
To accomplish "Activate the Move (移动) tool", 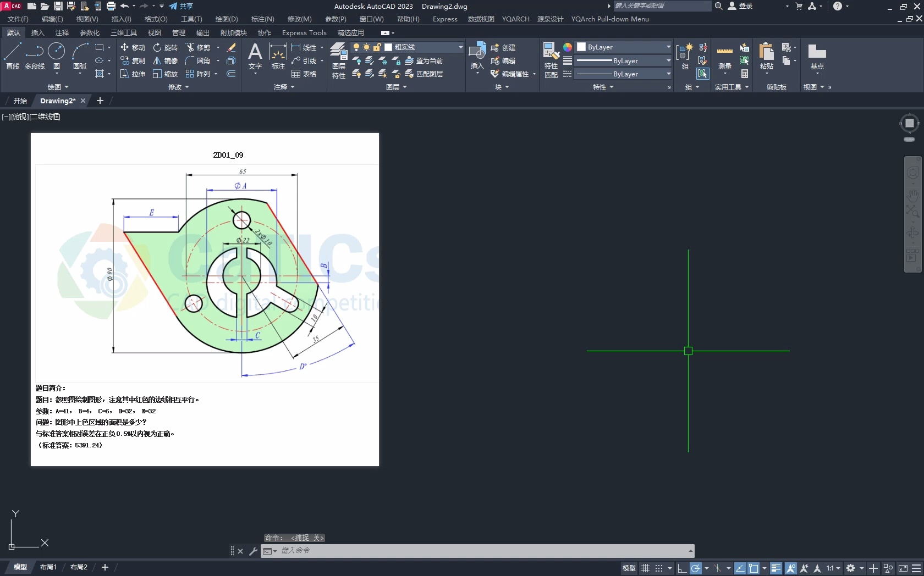I will 133,47.
